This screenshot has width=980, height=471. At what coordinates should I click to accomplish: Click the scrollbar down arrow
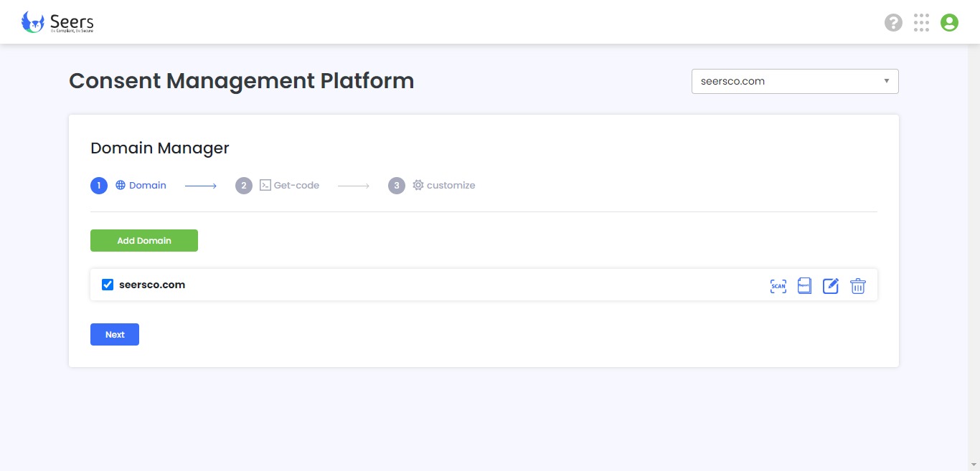pos(974,465)
